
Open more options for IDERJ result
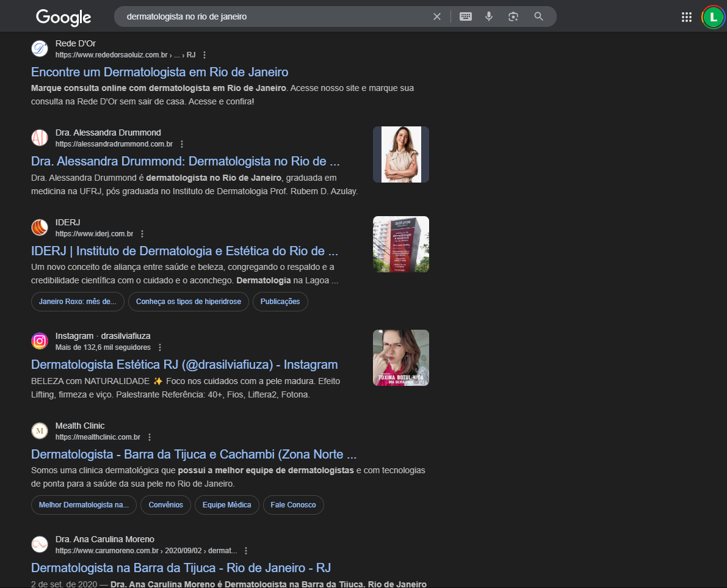(x=142, y=234)
